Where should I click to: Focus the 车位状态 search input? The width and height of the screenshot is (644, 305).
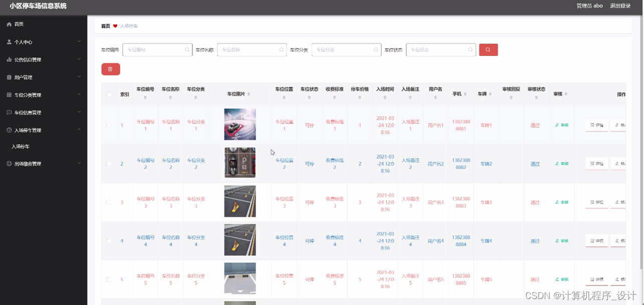[441, 50]
